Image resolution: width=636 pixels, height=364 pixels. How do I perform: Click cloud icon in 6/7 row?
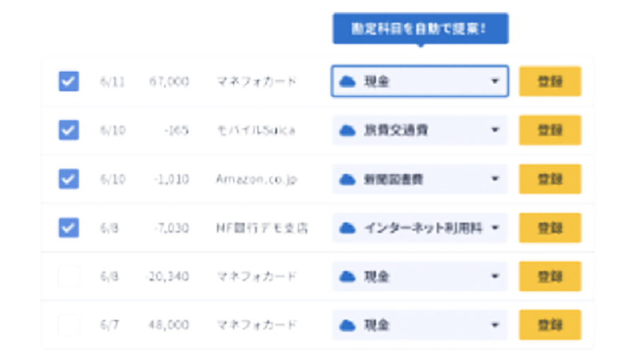click(347, 325)
